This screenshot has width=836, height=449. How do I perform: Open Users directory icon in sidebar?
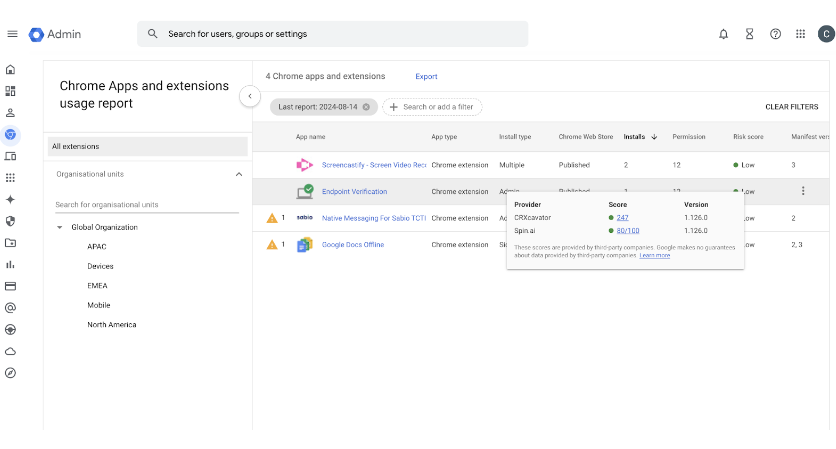(10, 113)
